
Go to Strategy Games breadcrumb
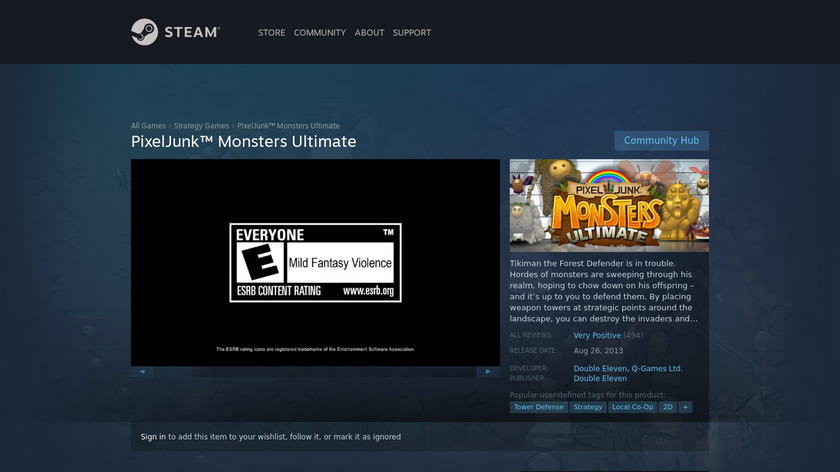[201, 126]
